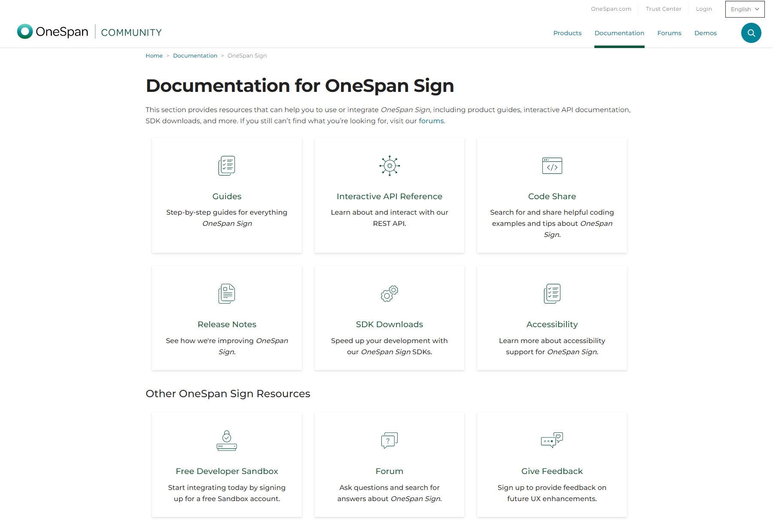Image resolution: width=773 pixels, height=532 pixels.
Task: Click the Release Notes document icon
Action: (227, 294)
